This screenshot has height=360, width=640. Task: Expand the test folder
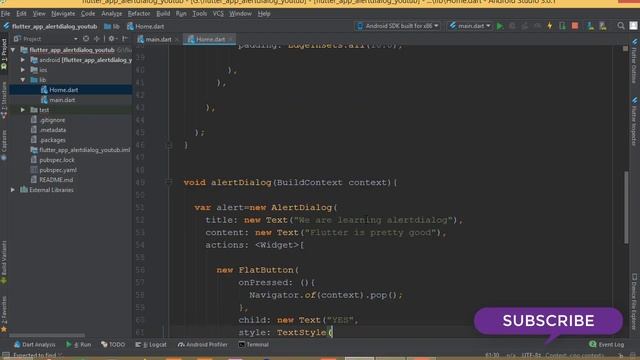click(x=23, y=110)
